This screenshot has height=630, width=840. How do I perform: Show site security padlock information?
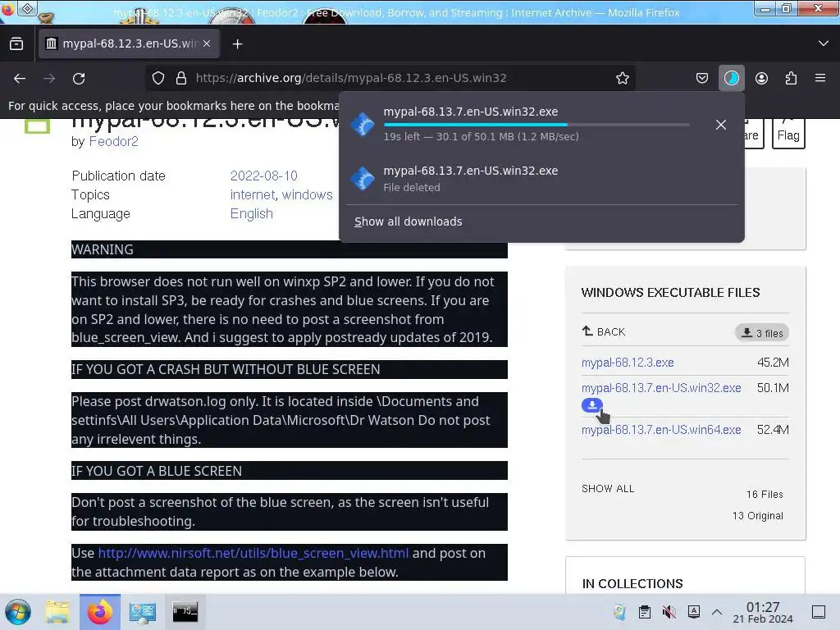181,78
